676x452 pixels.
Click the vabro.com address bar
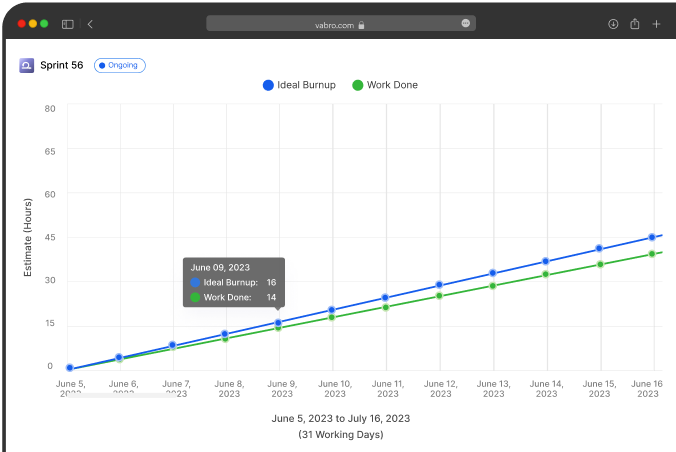click(x=340, y=23)
